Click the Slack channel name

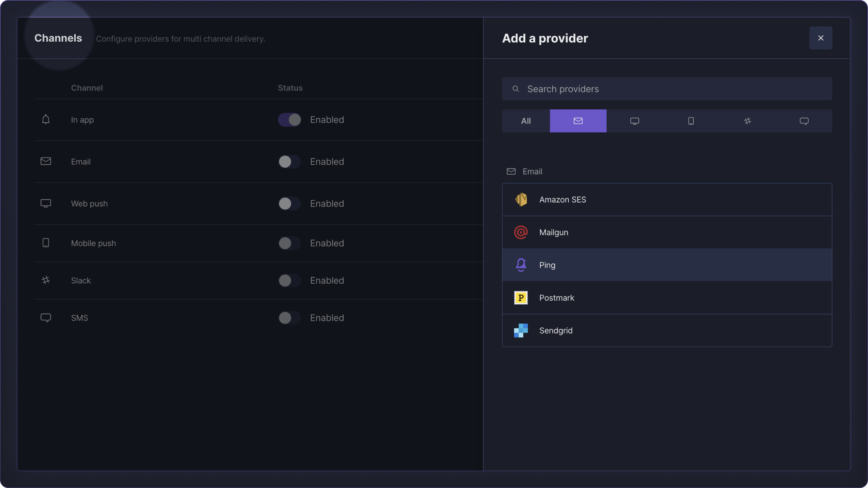[81, 280]
